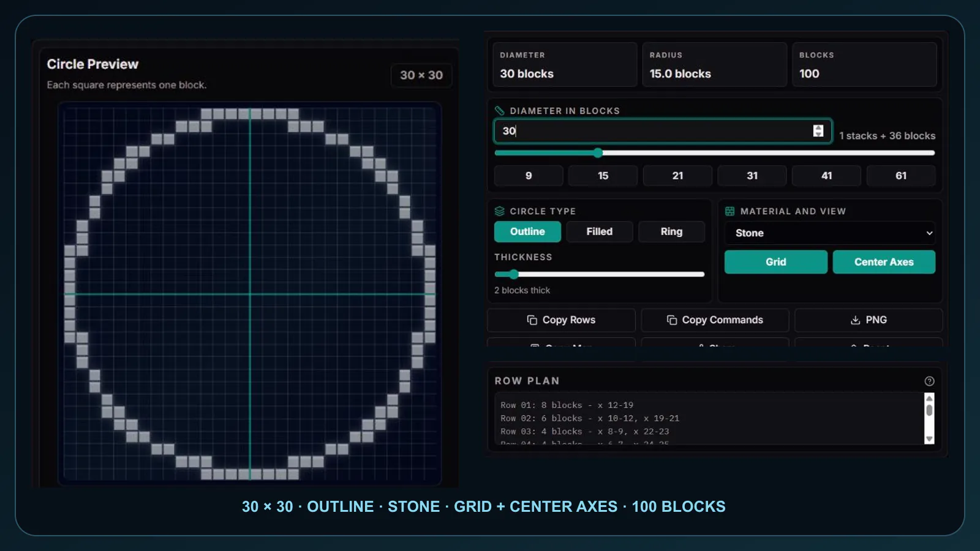Click the 'Row 03: 4 blocks' line
The height and width of the screenshot is (551, 980).
tap(584, 432)
